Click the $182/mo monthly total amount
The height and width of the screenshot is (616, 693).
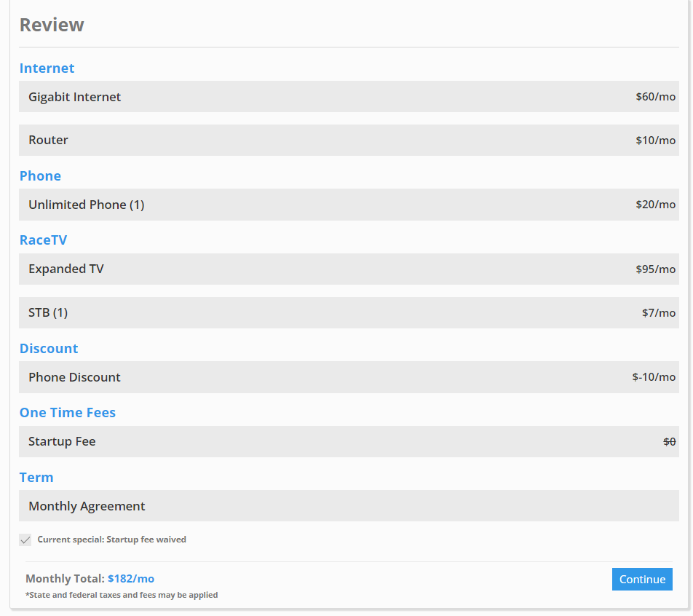tap(131, 579)
